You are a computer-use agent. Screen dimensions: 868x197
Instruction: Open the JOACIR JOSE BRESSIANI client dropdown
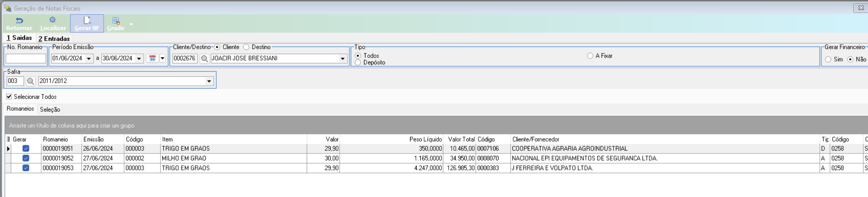[342, 58]
